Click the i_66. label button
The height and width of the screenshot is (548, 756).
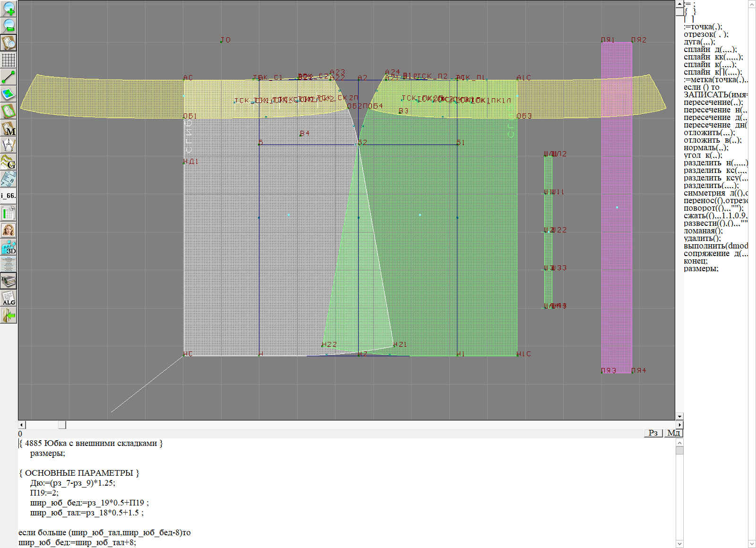(9, 196)
